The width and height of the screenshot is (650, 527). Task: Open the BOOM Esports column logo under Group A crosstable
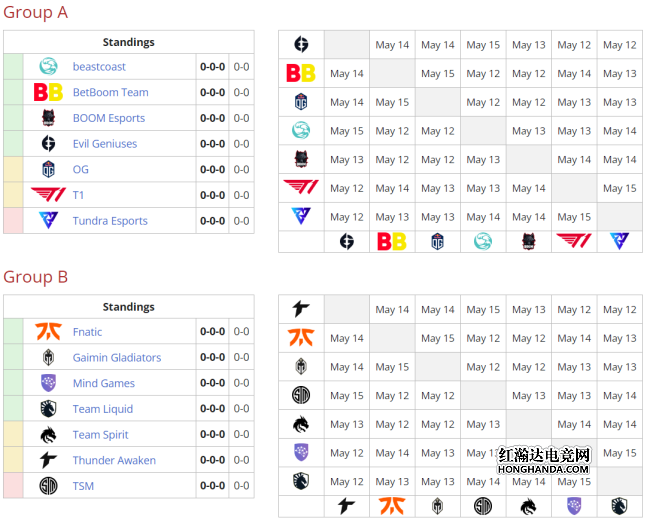[x=529, y=241]
